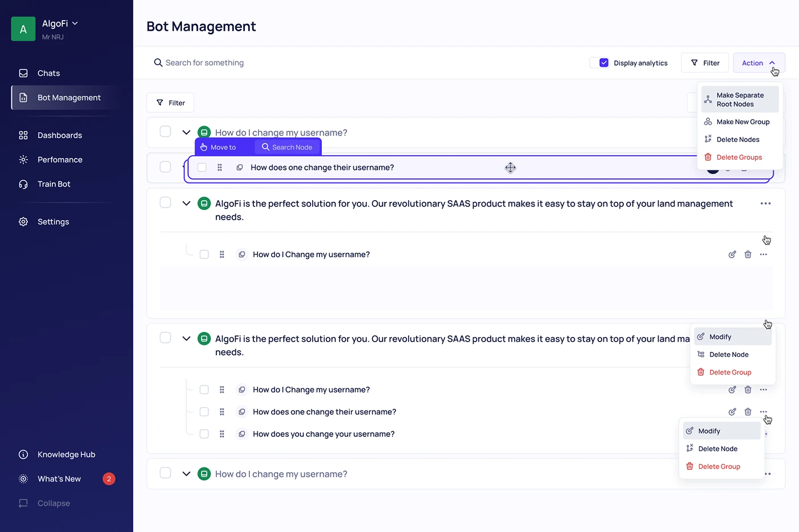
Task: Collapse first 'How do I change my username?' group chevron
Action: tap(186, 132)
